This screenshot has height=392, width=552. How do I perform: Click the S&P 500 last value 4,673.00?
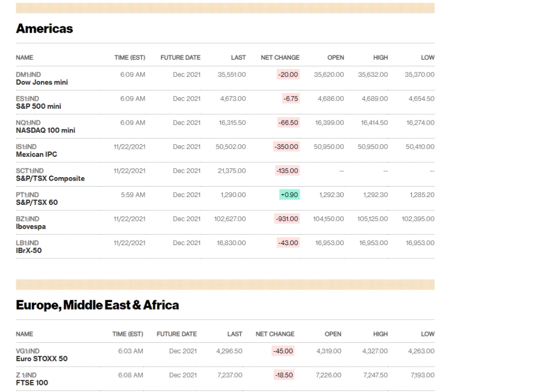pos(233,99)
